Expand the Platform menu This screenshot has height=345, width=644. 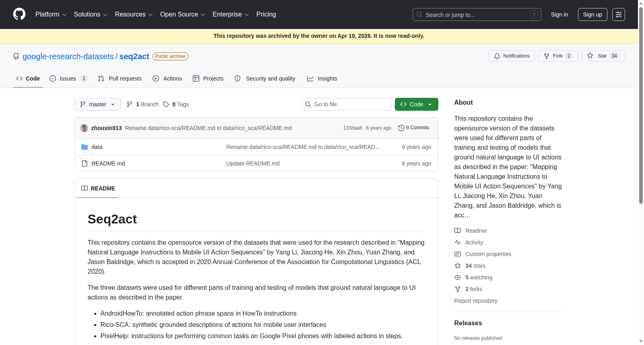pyautogui.click(x=51, y=14)
